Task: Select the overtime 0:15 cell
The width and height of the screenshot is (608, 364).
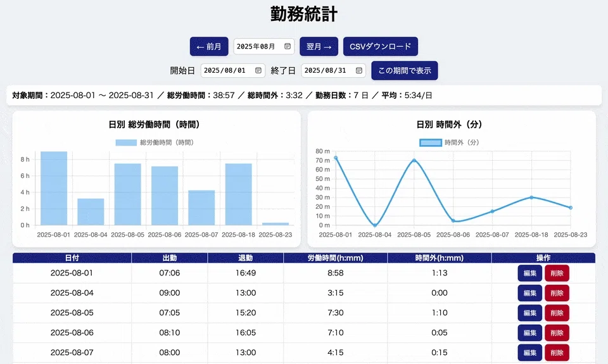Action: click(x=440, y=353)
